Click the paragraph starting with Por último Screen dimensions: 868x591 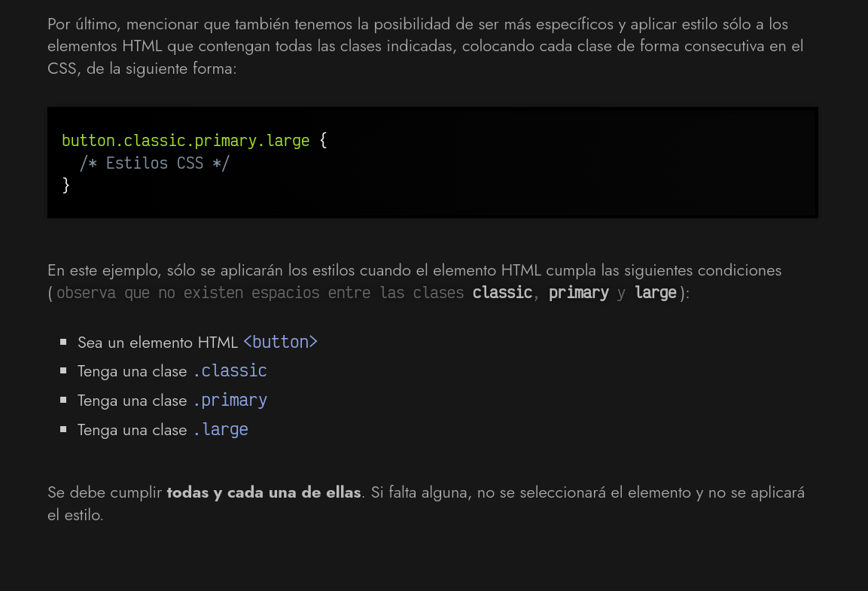click(x=425, y=46)
